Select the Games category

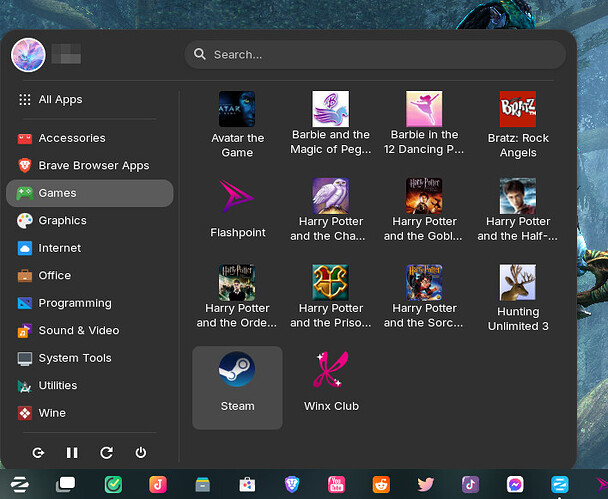tap(90, 193)
